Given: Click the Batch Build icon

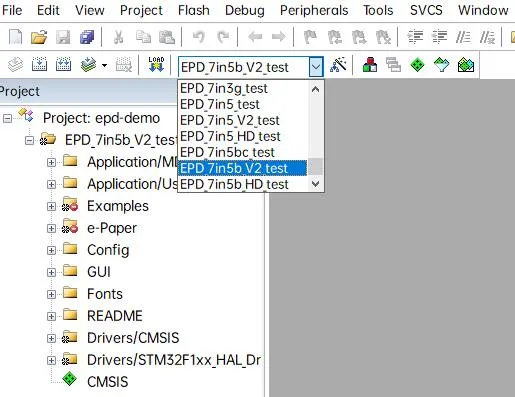Looking at the screenshot, I should point(88,64).
